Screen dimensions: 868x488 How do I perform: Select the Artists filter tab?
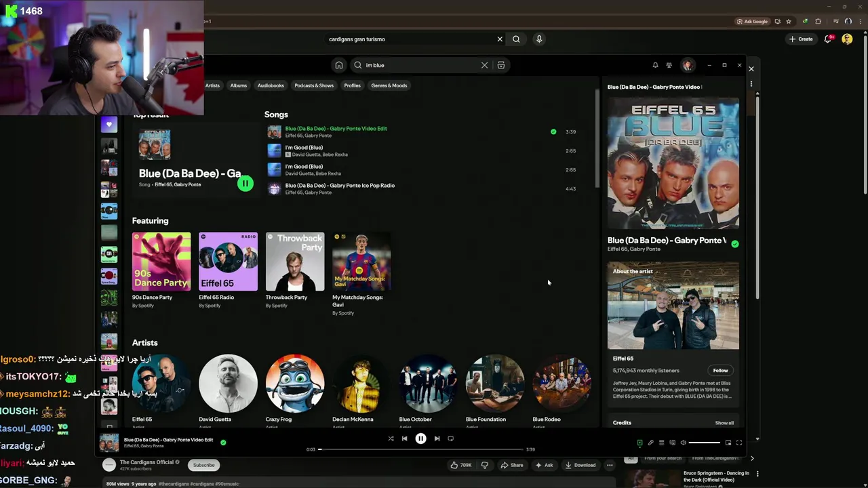pyautogui.click(x=212, y=85)
